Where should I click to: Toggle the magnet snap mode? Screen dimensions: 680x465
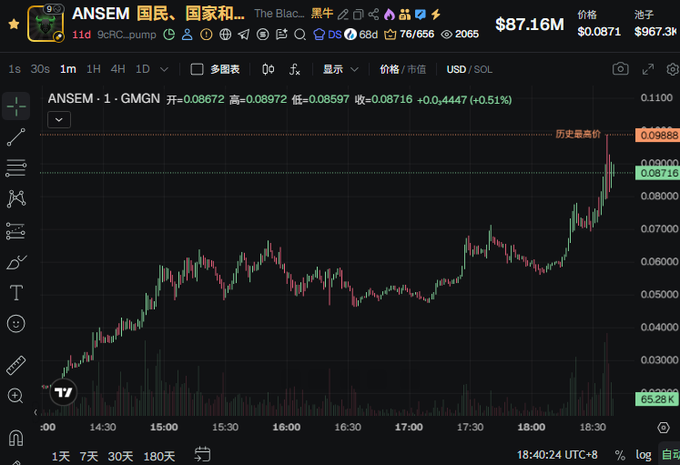[16, 438]
